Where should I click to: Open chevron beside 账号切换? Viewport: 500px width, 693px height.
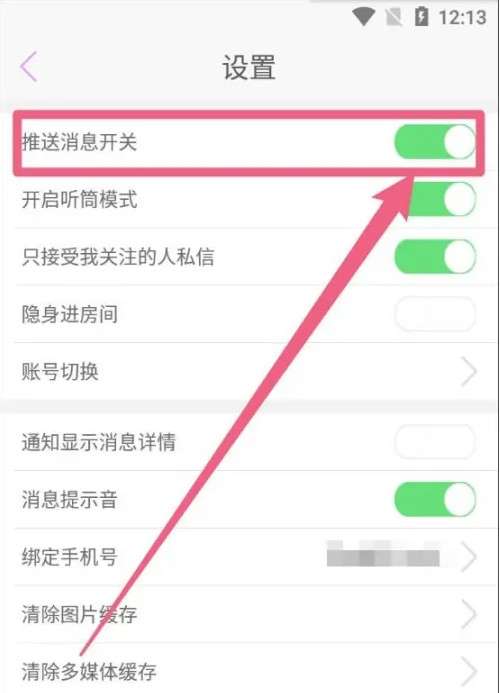[x=469, y=372]
